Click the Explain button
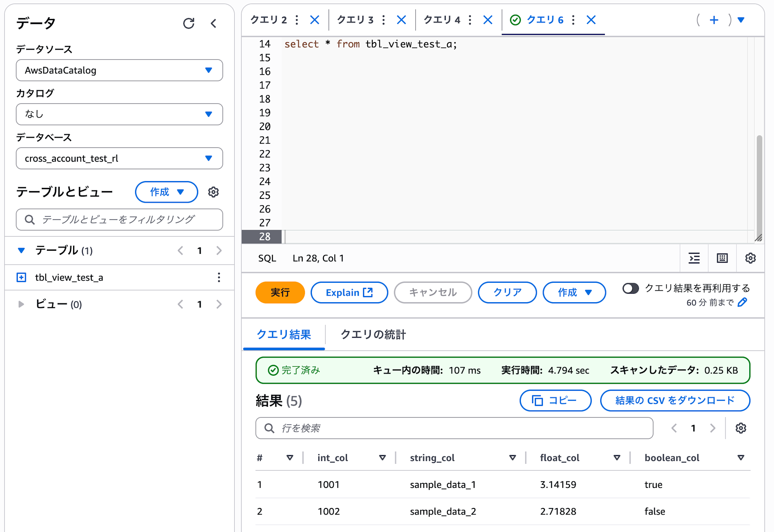This screenshot has width=774, height=532. click(x=349, y=293)
